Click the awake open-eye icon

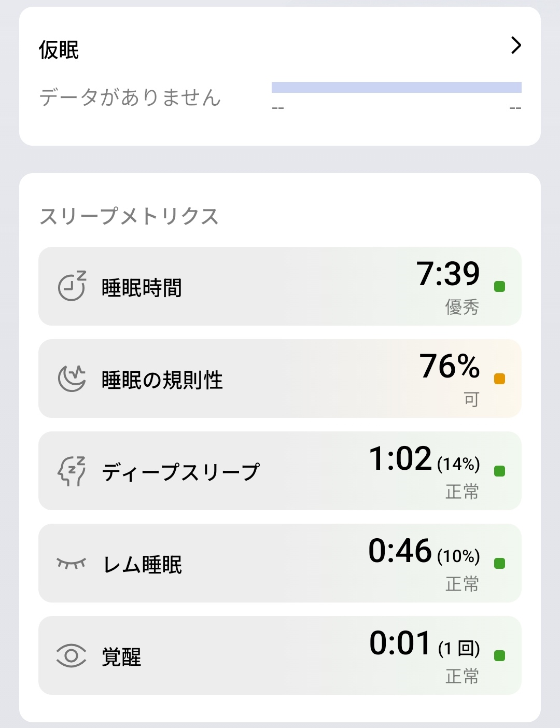(71, 655)
